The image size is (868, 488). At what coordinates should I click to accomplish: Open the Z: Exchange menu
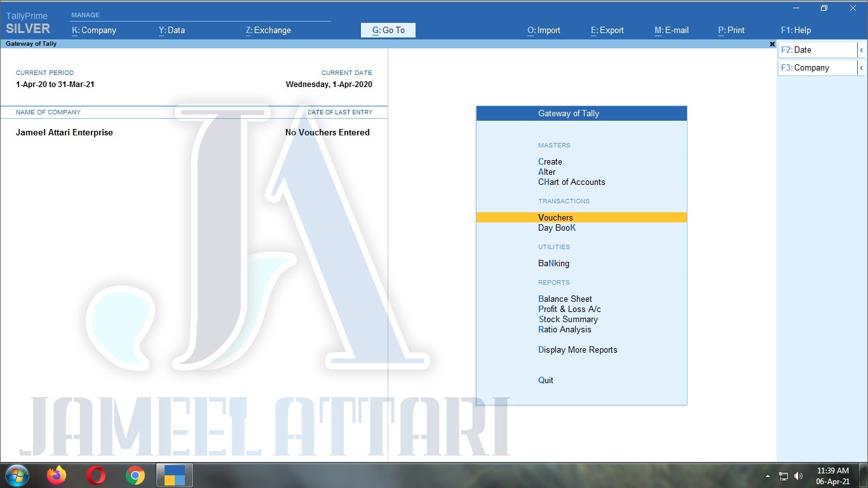(268, 30)
